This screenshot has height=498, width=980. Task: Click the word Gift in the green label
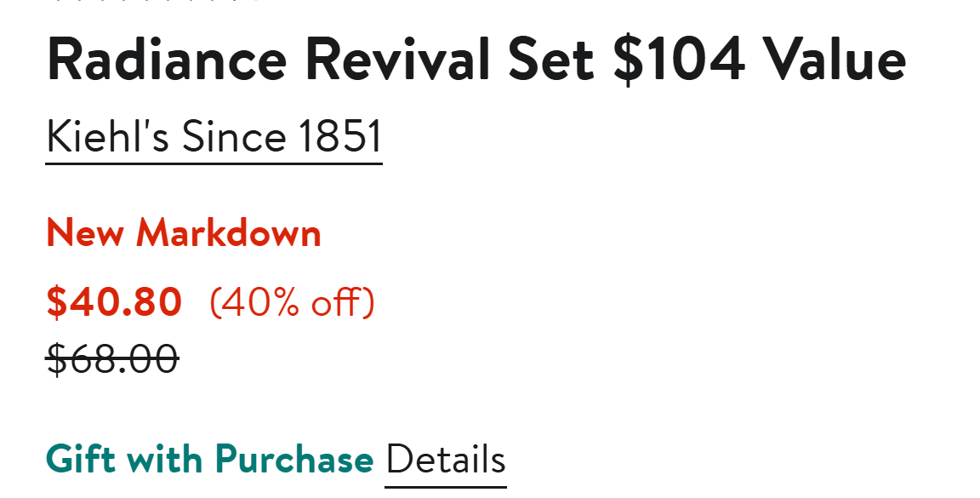[x=81, y=461]
